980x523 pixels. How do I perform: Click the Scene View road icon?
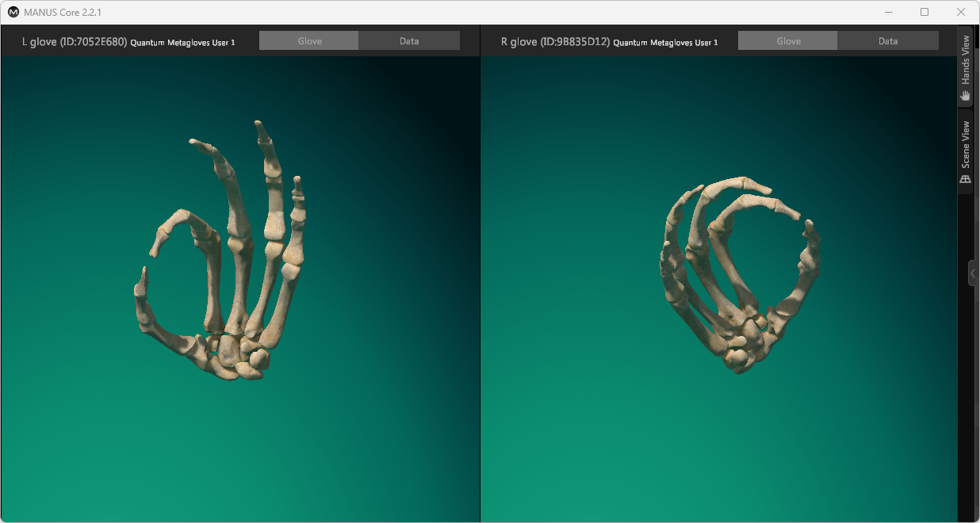pyautogui.click(x=966, y=179)
